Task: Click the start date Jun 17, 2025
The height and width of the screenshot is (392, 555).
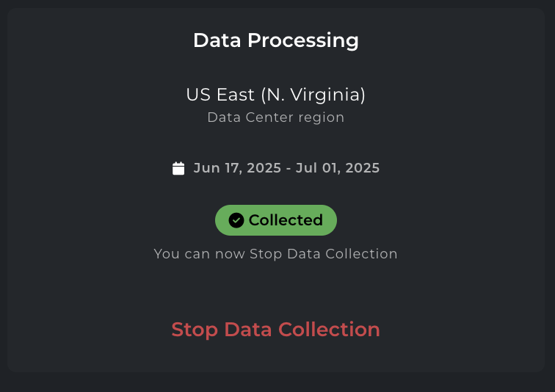Action: click(237, 168)
